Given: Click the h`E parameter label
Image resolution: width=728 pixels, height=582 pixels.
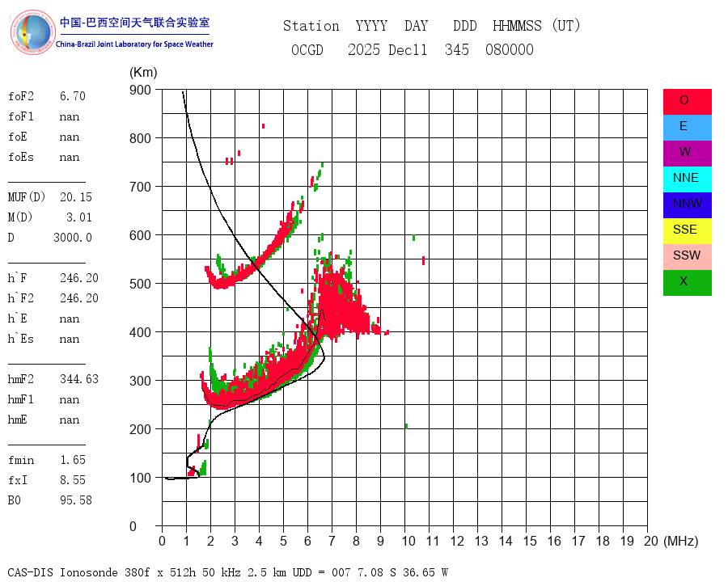Looking at the screenshot, I should coord(18,318).
